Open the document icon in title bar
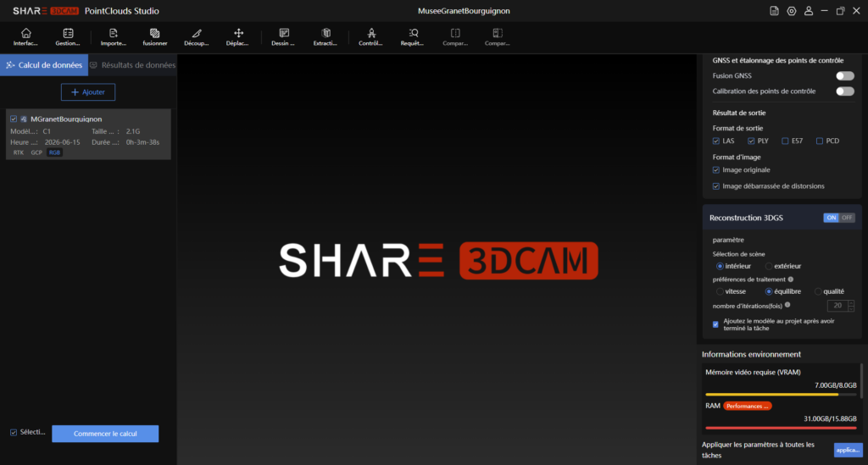Image resolution: width=868 pixels, height=465 pixels. click(774, 11)
